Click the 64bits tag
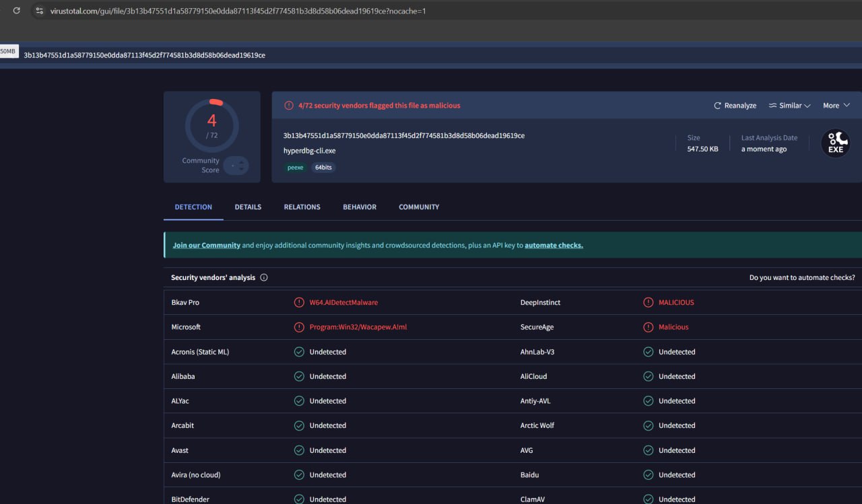Screen dimensions: 862x504 pyautogui.click(x=323, y=168)
